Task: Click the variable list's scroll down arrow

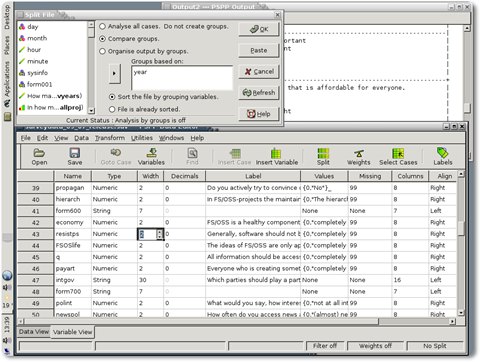Action: (x=91, y=110)
